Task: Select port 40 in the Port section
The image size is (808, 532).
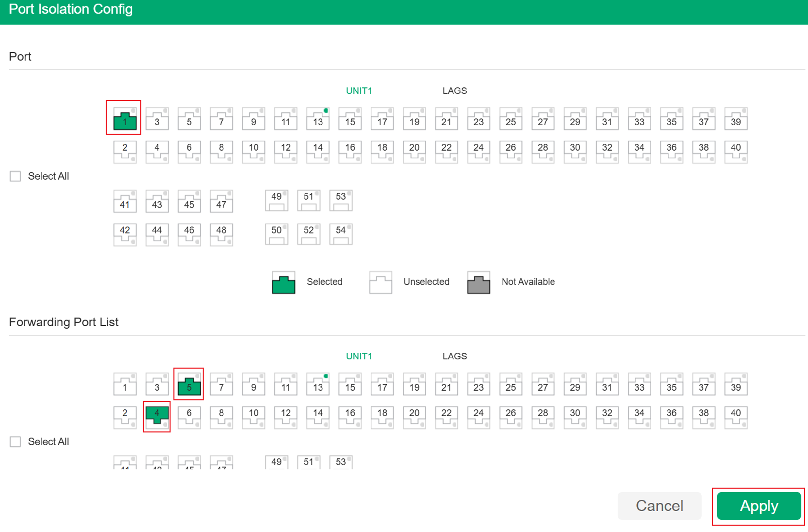Action: (x=736, y=152)
